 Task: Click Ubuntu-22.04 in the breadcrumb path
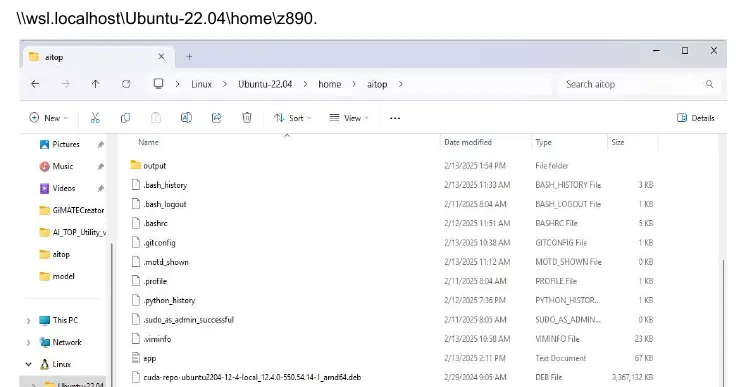click(x=265, y=84)
